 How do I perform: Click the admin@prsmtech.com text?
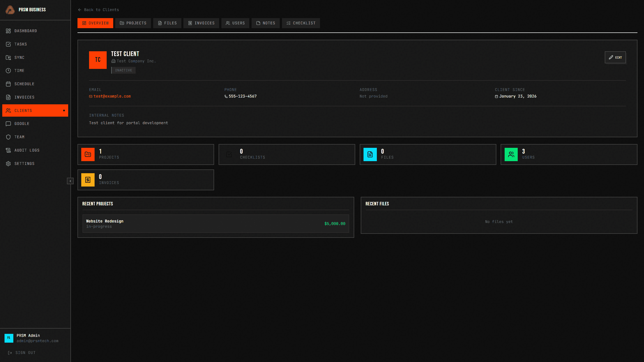pos(37,341)
